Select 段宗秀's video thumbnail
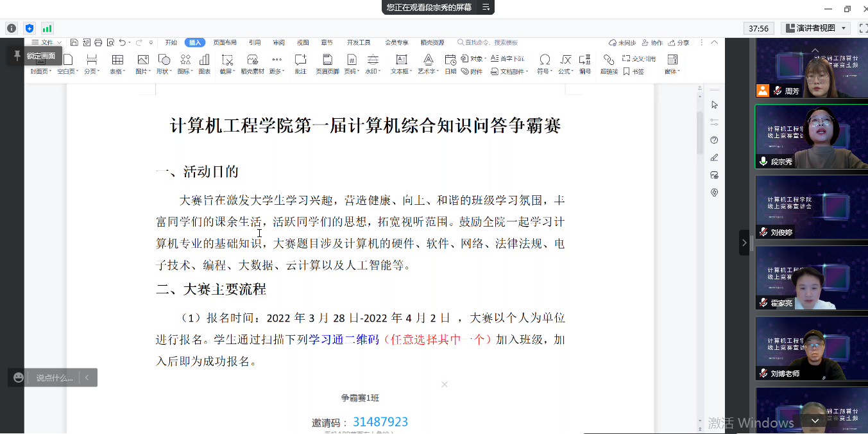 point(811,137)
